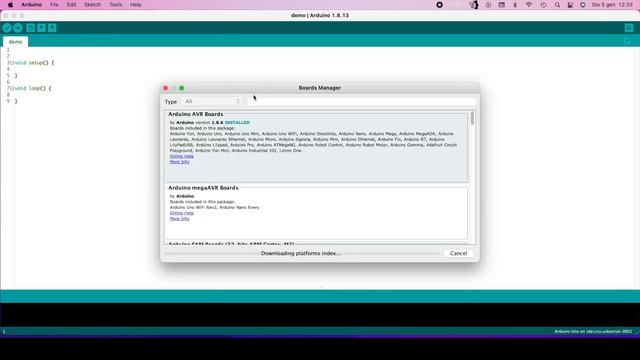640x360 pixels.
Task: Click the INSTALLED label of Arduino AVR Boards
Action: tap(237, 122)
